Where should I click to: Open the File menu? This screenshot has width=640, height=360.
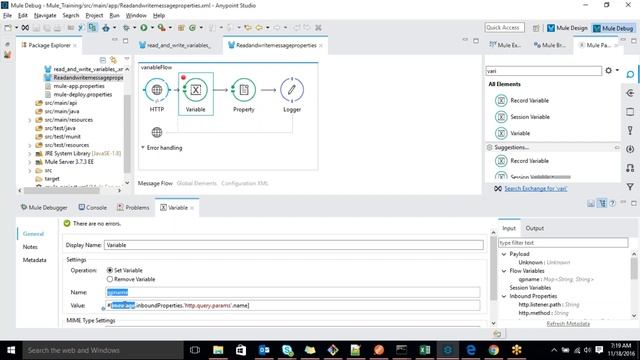(7, 16)
